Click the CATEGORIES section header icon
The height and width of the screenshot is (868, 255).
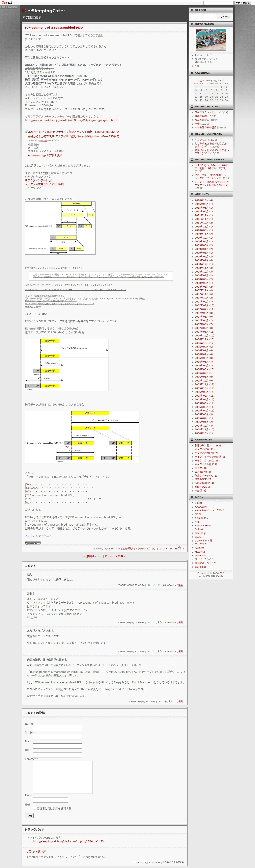tap(192, 440)
